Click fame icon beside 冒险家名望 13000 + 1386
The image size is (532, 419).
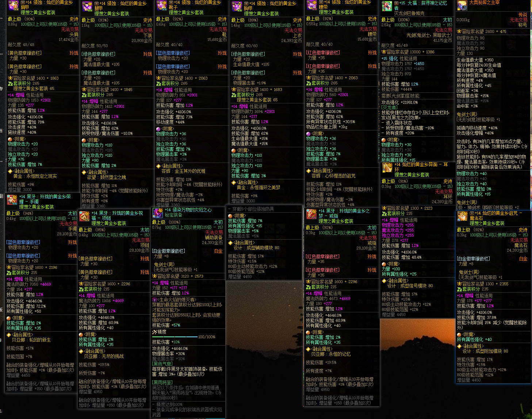point(384,52)
